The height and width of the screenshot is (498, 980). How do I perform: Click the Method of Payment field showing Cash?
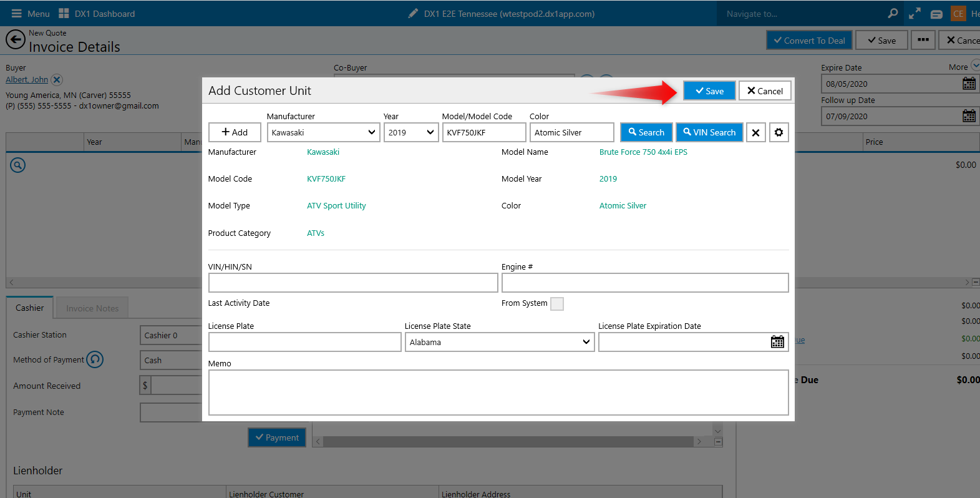point(171,360)
